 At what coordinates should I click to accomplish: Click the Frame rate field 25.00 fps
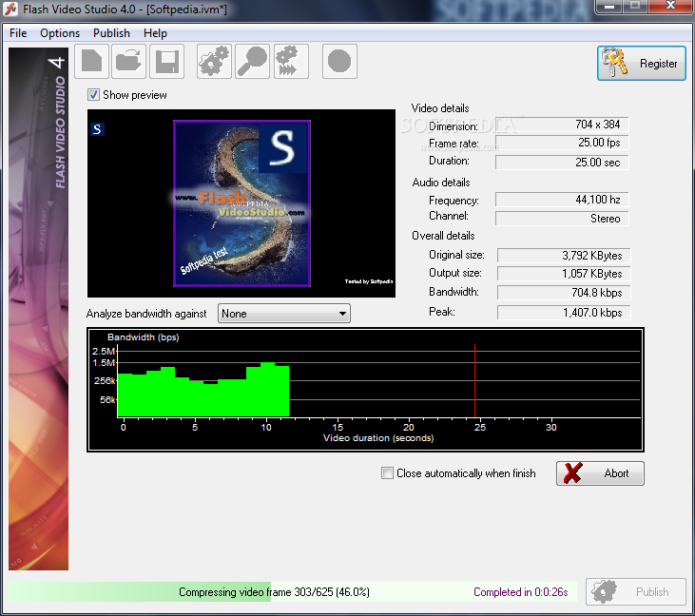point(562,143)
